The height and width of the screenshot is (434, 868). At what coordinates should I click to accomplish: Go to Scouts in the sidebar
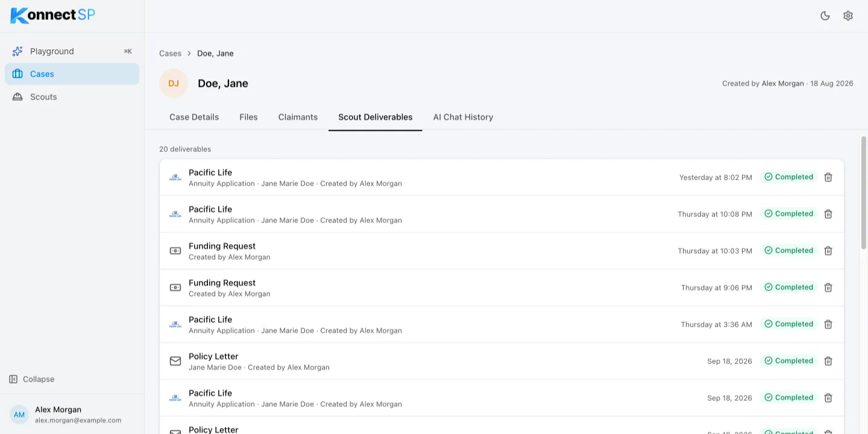tap(72, 96)
